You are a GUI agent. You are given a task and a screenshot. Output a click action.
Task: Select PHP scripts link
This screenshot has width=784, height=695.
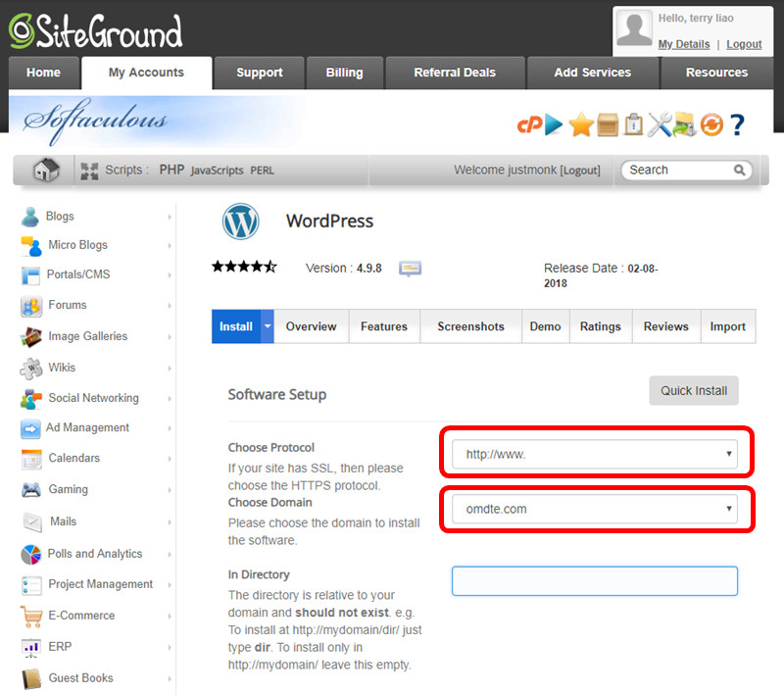point(171,170)
